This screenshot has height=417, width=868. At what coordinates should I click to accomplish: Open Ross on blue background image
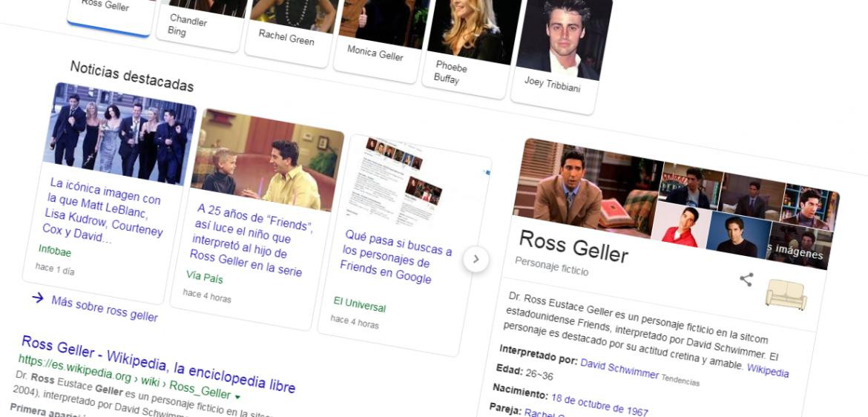click(738, 234)
